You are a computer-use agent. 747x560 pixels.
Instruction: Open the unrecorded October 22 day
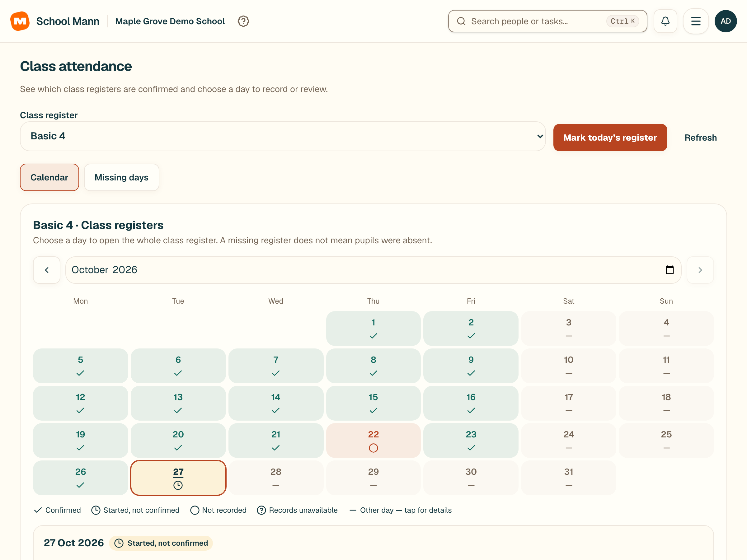tap(373, 441)
